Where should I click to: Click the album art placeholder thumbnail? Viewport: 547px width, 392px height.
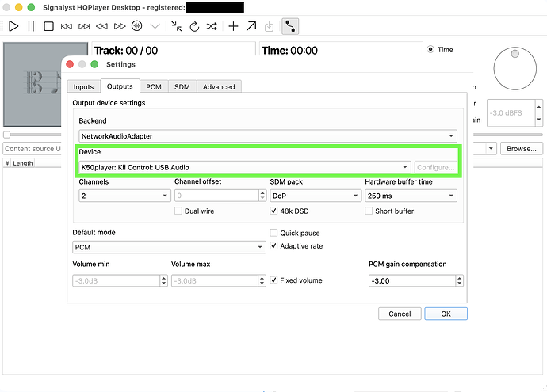click(32, 84)
